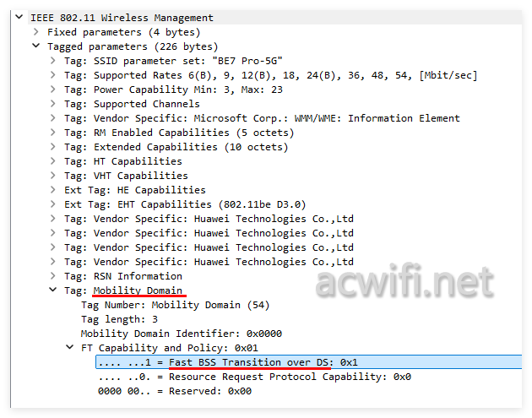Expand the Supported Rates tag

[53, 75]
